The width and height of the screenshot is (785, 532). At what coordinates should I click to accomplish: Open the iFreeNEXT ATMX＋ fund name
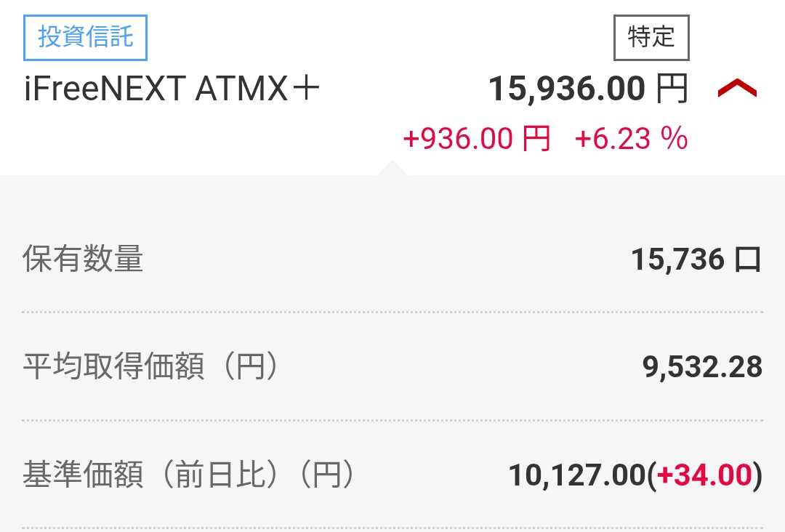point(172,89)
